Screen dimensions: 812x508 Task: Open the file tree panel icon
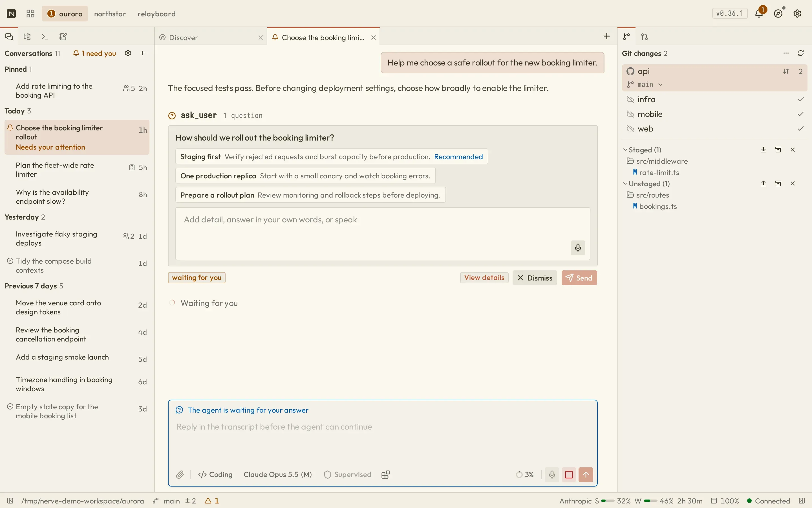point(27,37)
